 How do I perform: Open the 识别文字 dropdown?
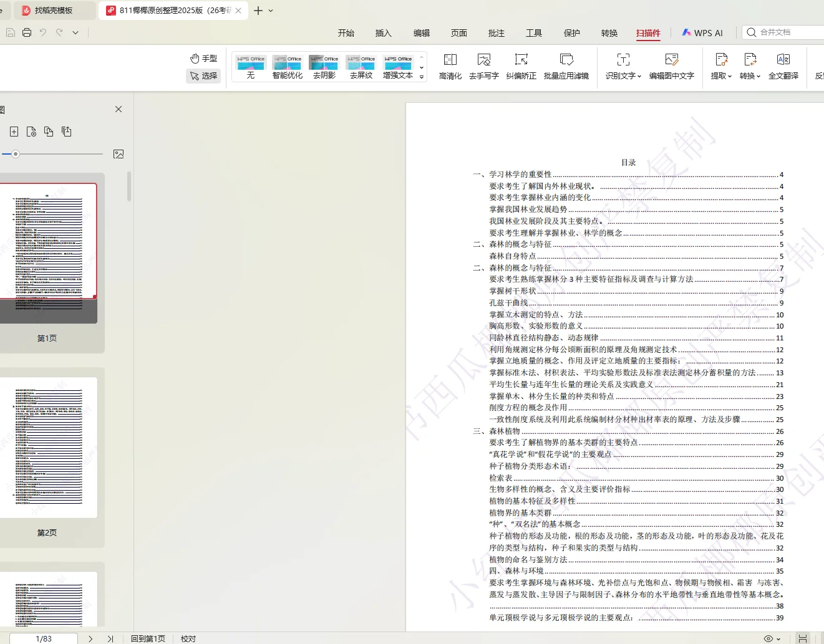pyautogui.click(x=622, y=67)
